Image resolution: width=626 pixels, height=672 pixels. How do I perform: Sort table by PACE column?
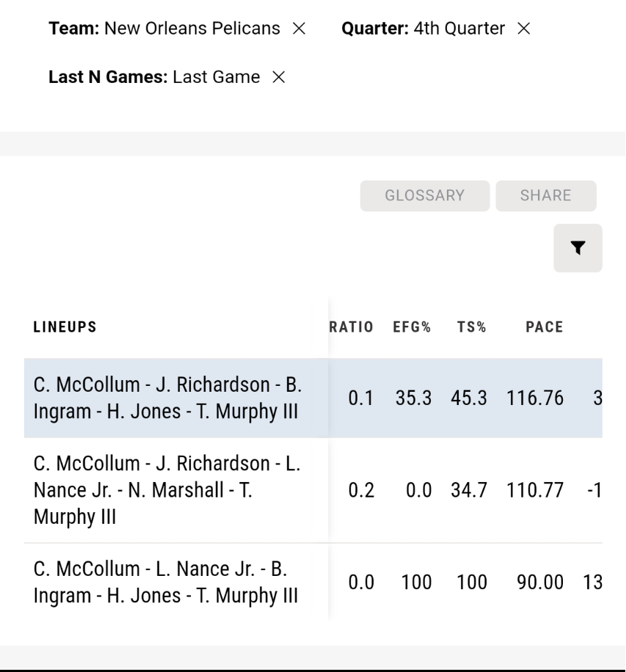tap(545, 327)
